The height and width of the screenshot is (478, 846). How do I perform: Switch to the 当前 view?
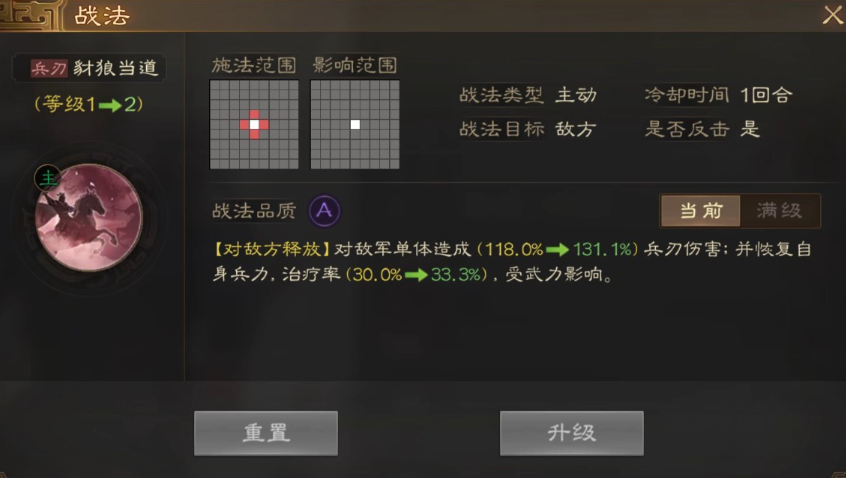(x=701, y=210)
